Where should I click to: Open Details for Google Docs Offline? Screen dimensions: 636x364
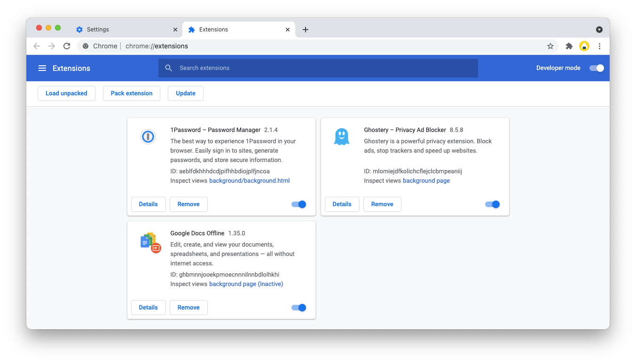[149, 308]
